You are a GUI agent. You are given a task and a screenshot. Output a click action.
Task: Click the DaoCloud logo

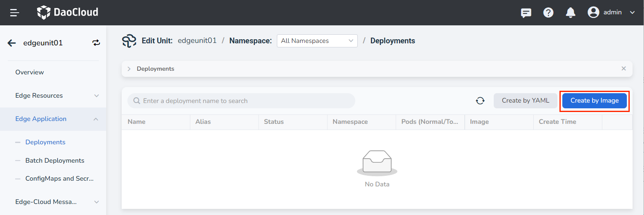pos(68,12)
